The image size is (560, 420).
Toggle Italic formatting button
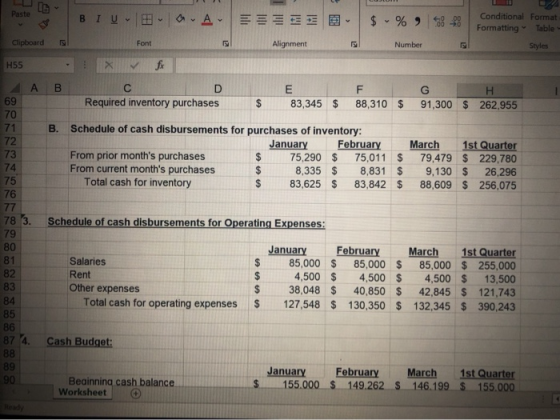click(98, 19)
